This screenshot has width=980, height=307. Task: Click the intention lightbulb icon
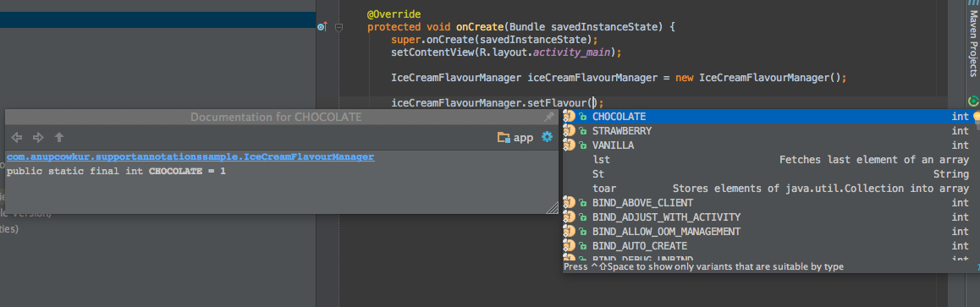pyautogui.click(x=977, y=117)
